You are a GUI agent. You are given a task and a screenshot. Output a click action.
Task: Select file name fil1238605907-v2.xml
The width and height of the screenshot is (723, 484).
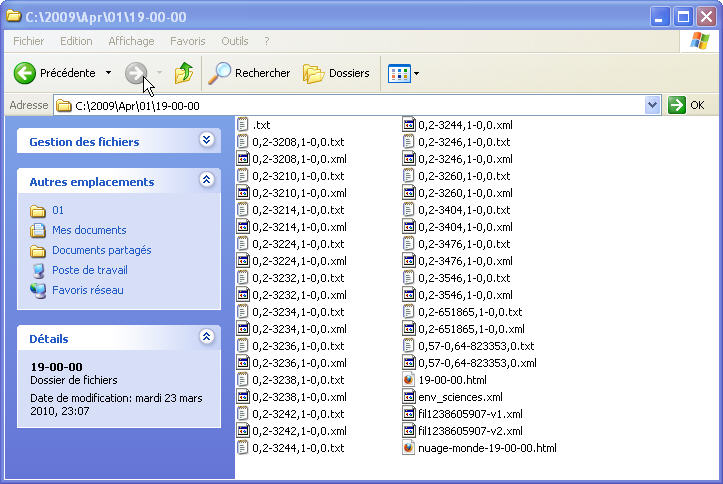coord(470,431)
